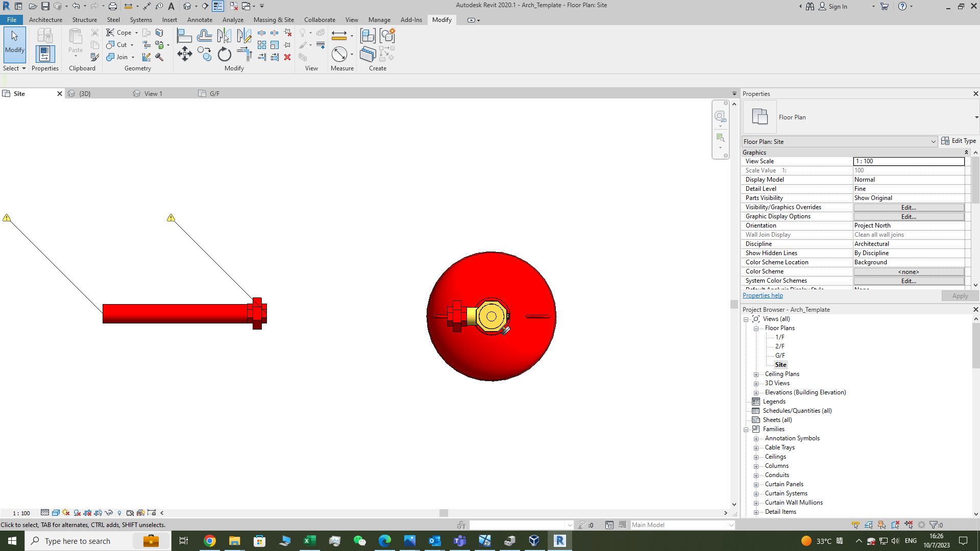This screenshot has width=980, height=551.
Task: Enable shadows from view control bar
Action: point(76,513)
